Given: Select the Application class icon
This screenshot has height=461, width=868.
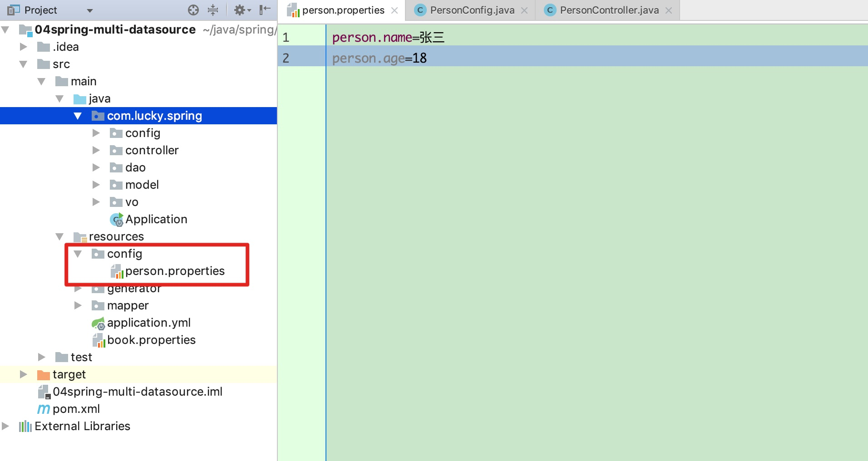Looking at the screenshot, I should pos(117,220).
